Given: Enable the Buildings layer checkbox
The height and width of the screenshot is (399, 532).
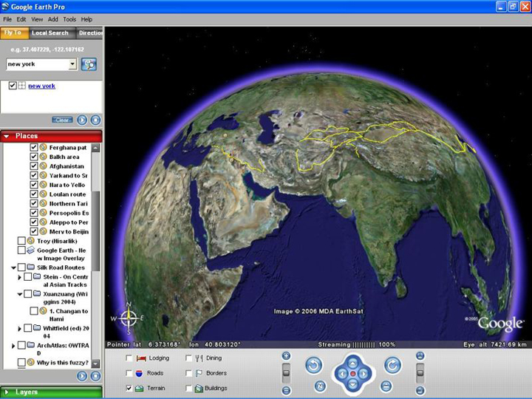Looking at the screenshot, I should point(188,388).
